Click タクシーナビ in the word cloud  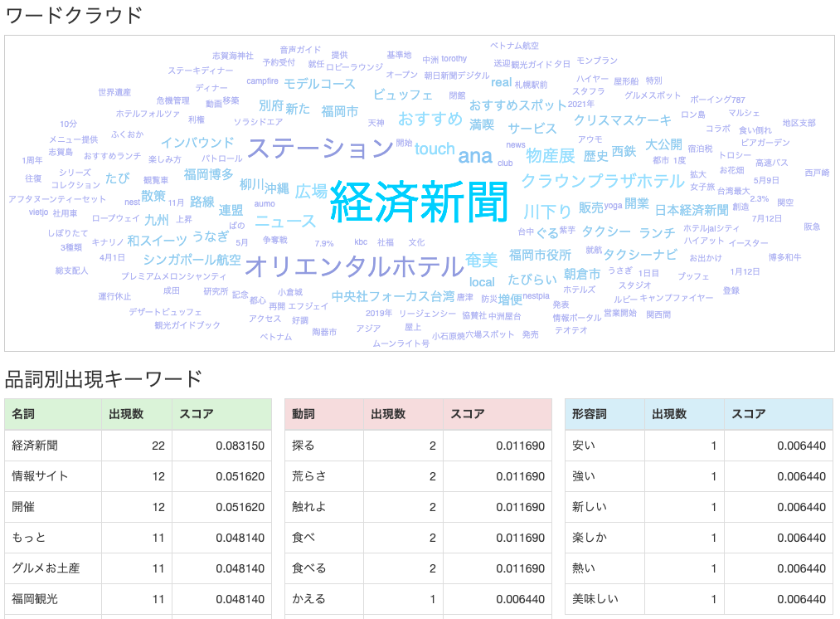640,255
